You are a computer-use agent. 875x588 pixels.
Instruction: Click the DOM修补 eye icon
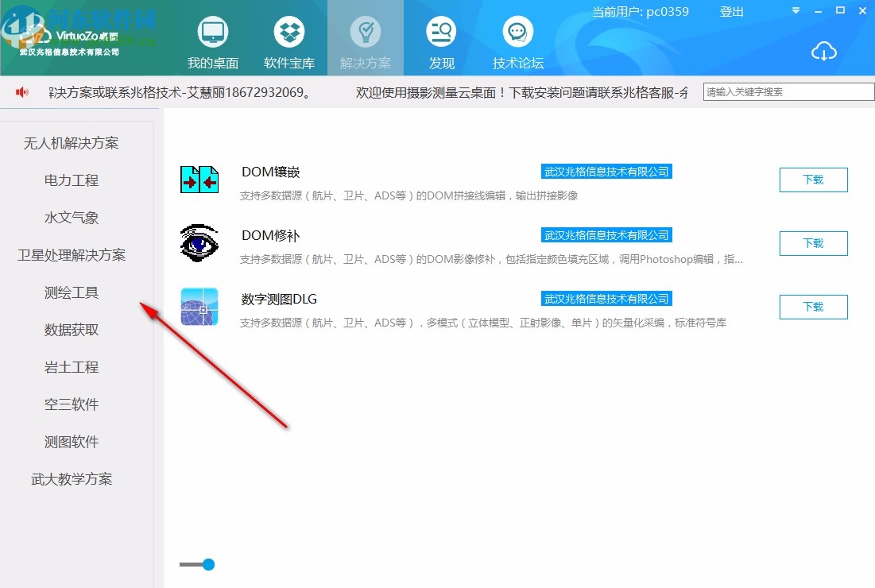click(199, 242)
